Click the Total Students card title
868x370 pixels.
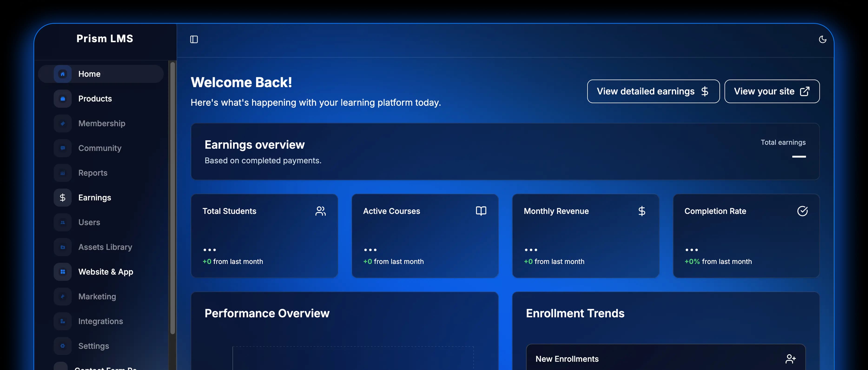[x=229, y=211]
